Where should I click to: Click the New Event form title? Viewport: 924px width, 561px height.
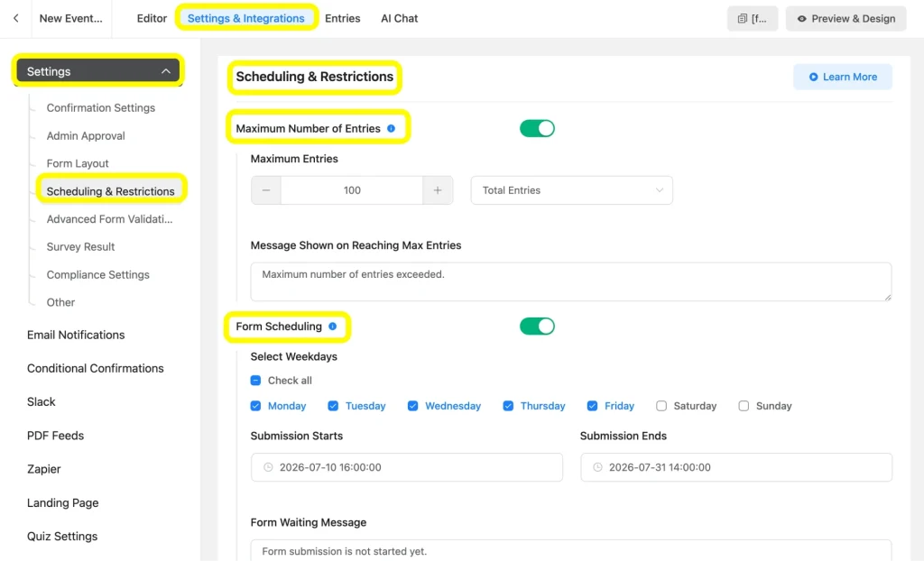point(70,18)
